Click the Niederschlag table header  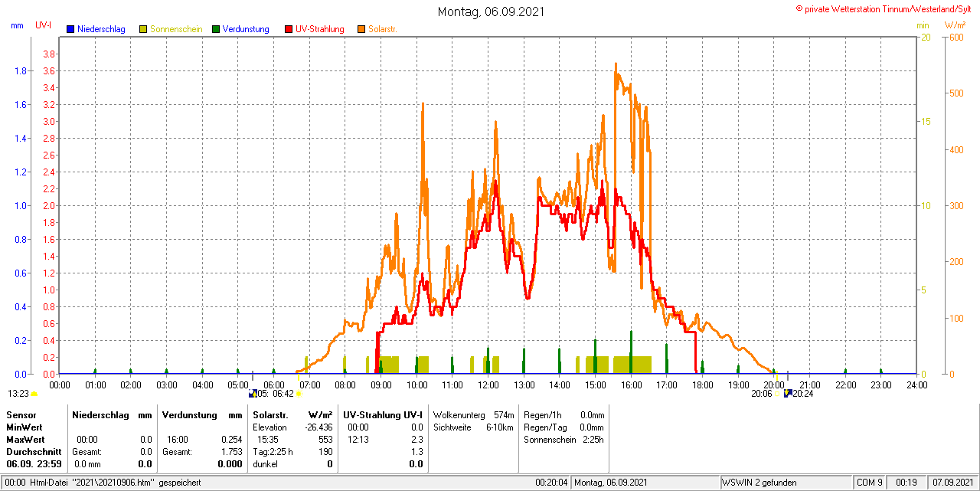100,414
